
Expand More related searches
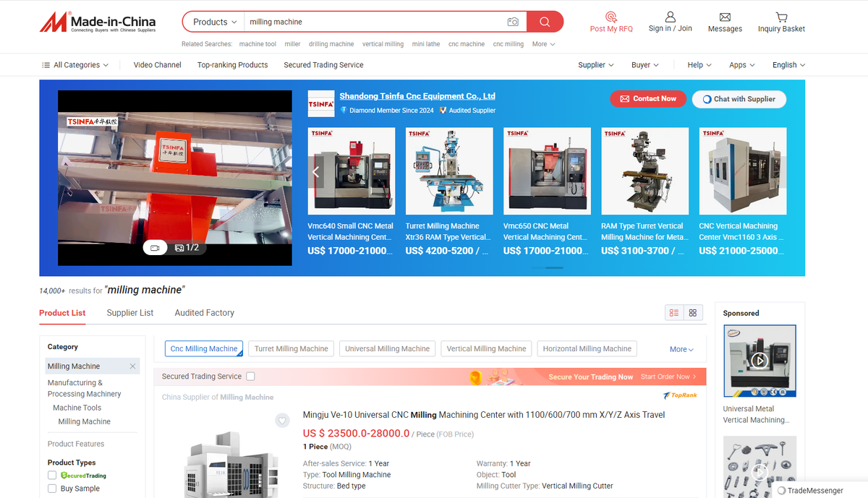click(x=543, y=44)
